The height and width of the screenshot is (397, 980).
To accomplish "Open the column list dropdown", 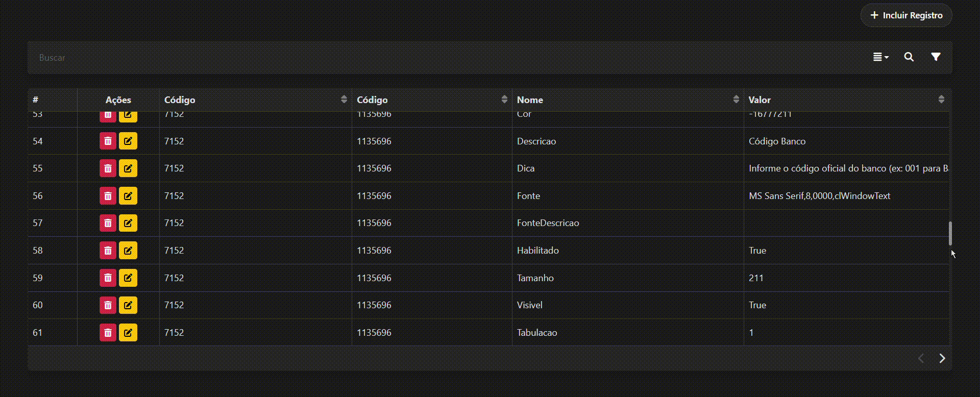I will coord(880,57).
